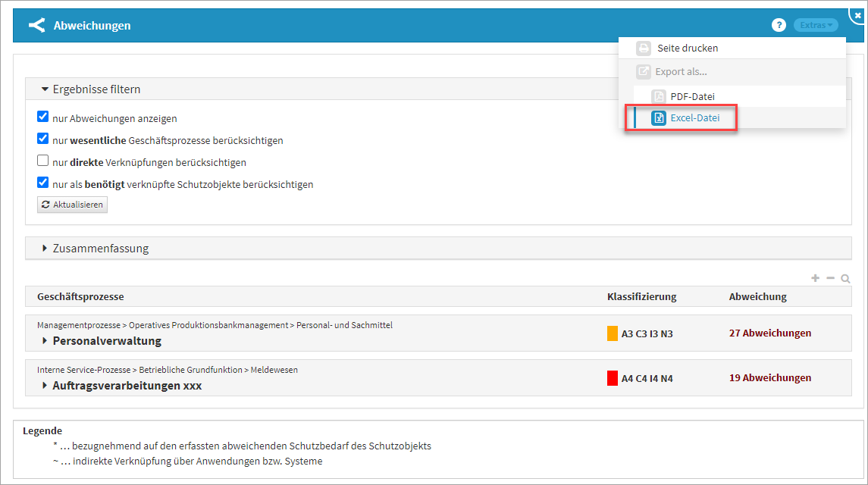Collapse the Ergebnisse filtern section
Image resolution: width=868 pixels, height=485 pixels.
pos(45,89)
